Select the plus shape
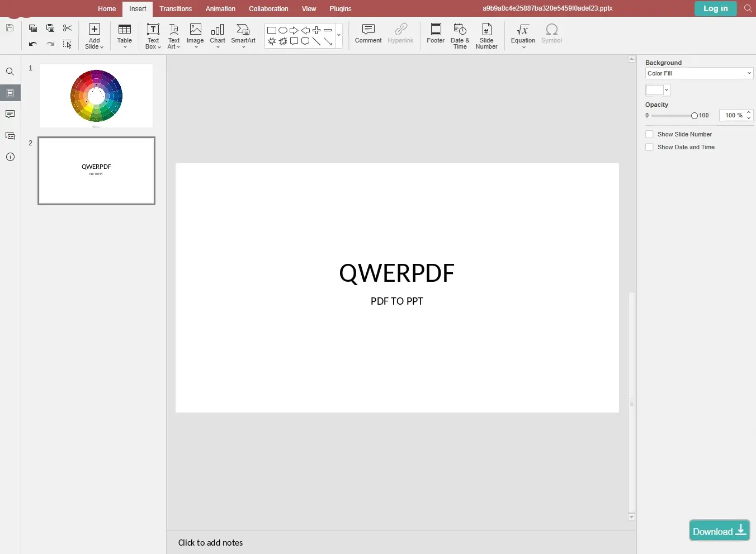Viewport: 756px width, 554px height. (316, 30)
